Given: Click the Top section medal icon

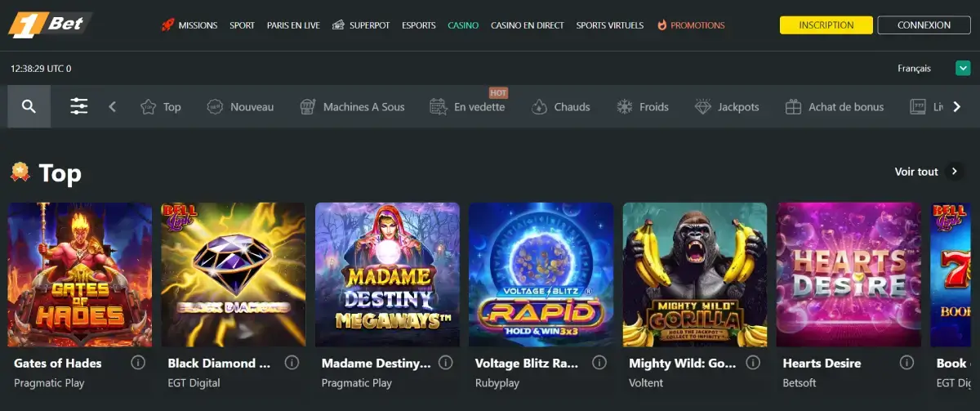Looking at the screenshot, I should (x=20, y=172).
